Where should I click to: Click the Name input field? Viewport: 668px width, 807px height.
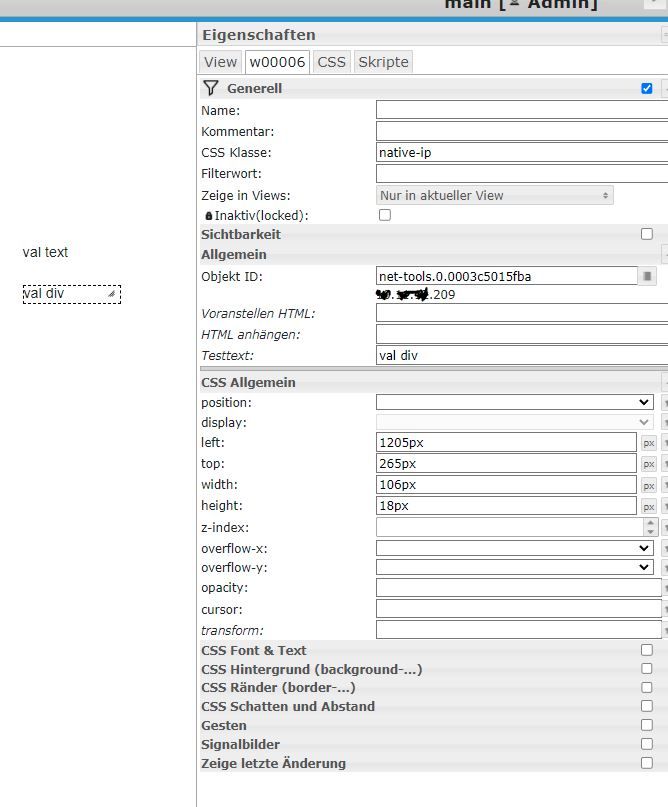pos(522,110)
